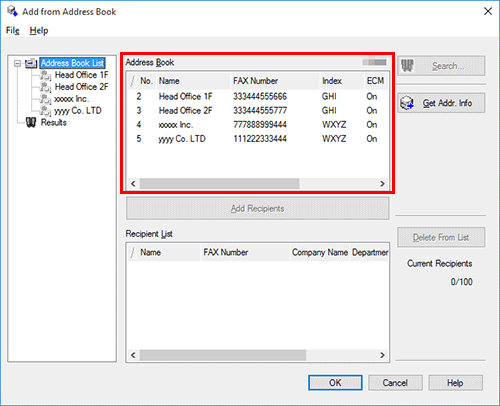Click the yyyy Co. LTD contact icon in the tree
Screen dimensions: 500x406
tap(45, 111)
